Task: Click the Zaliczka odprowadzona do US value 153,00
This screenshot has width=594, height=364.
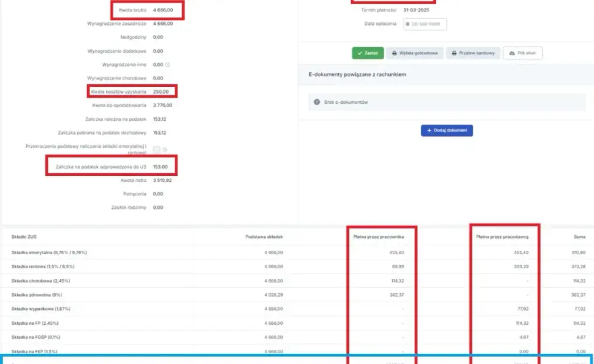Action: (x=160, y=167)
